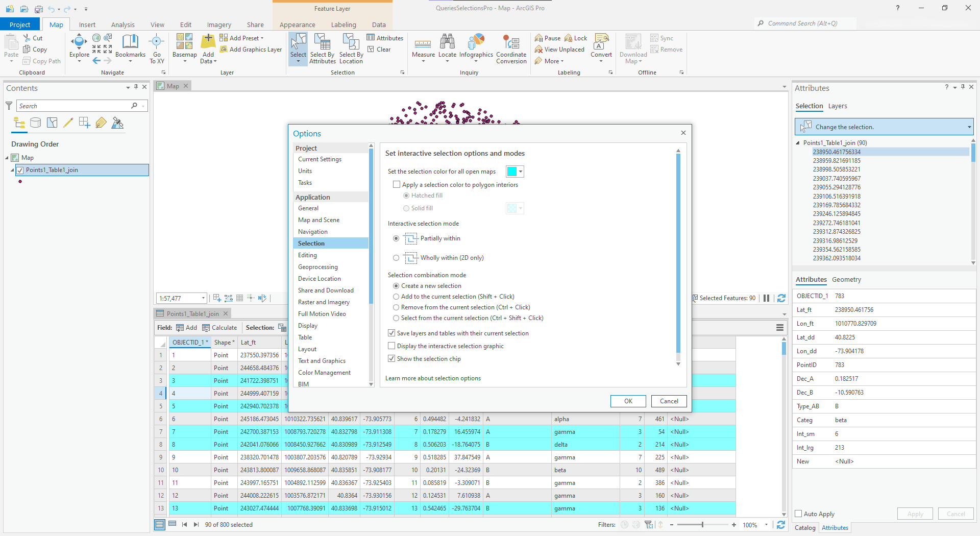This screenshot has width=980, height=536.
Task: Toggle Auto Apply checkbox
Action: [x=799, y=514]
